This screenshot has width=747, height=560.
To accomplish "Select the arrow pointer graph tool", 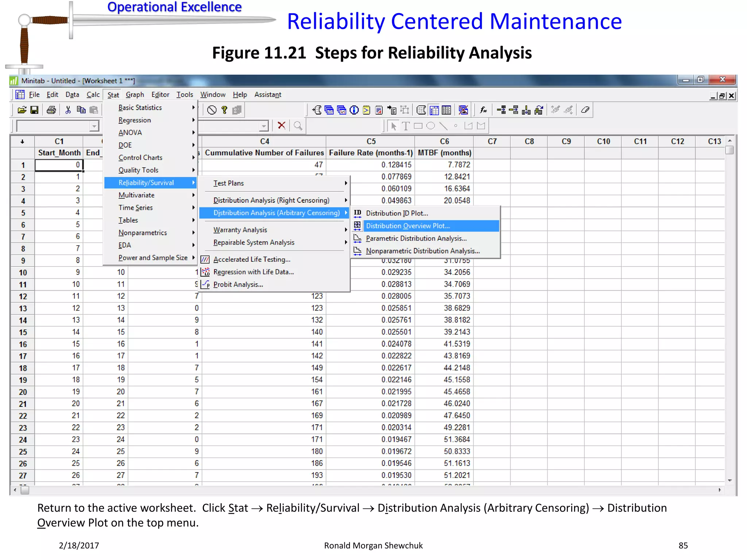I will [393, 126].
